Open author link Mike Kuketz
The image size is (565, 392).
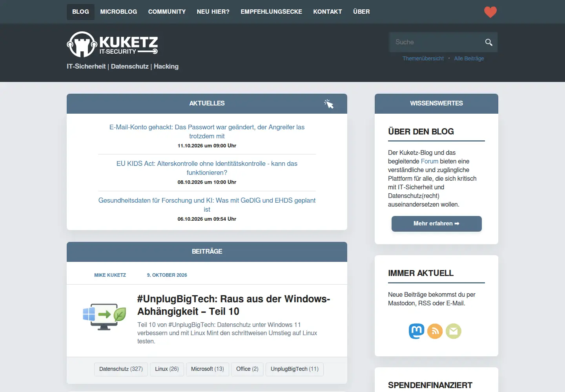click(110, 275)
